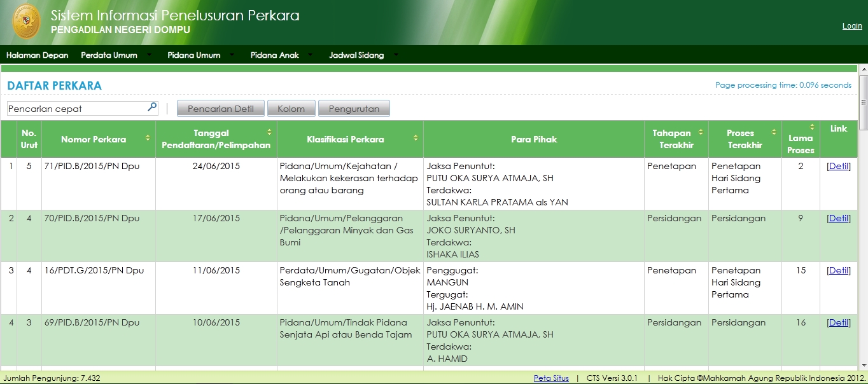Click the date 17/06/2015
This screenshot has width=868, height=384.
[216, 218]
